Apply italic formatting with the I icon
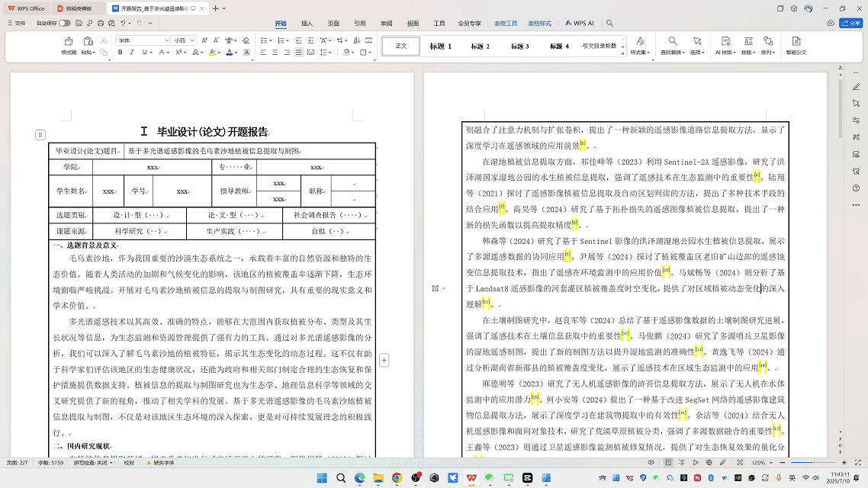The image size is (868, 488). (131, 53)
